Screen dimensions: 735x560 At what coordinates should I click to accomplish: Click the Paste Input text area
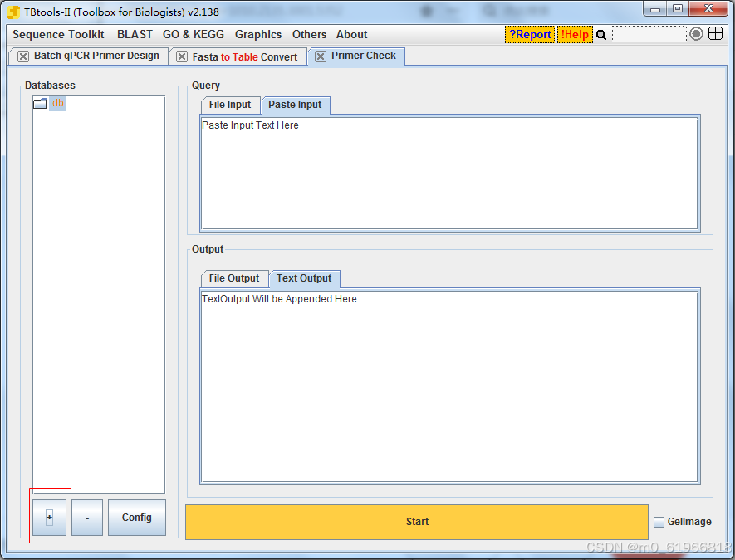tap(449, 173)
